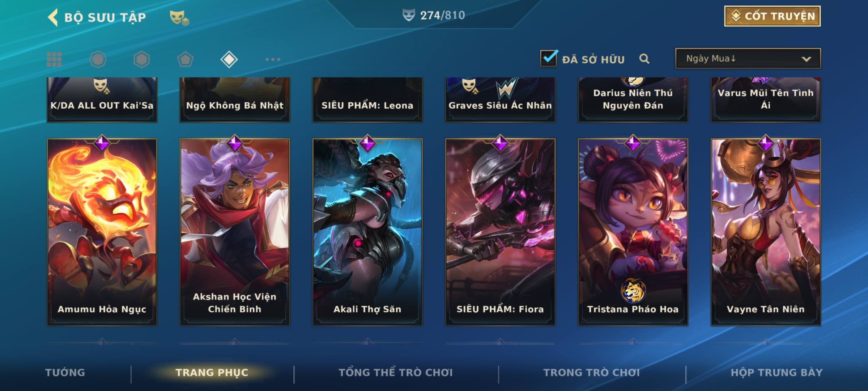Select the Amumu Hỏa Ngục skin card

(x=102, y=232)
